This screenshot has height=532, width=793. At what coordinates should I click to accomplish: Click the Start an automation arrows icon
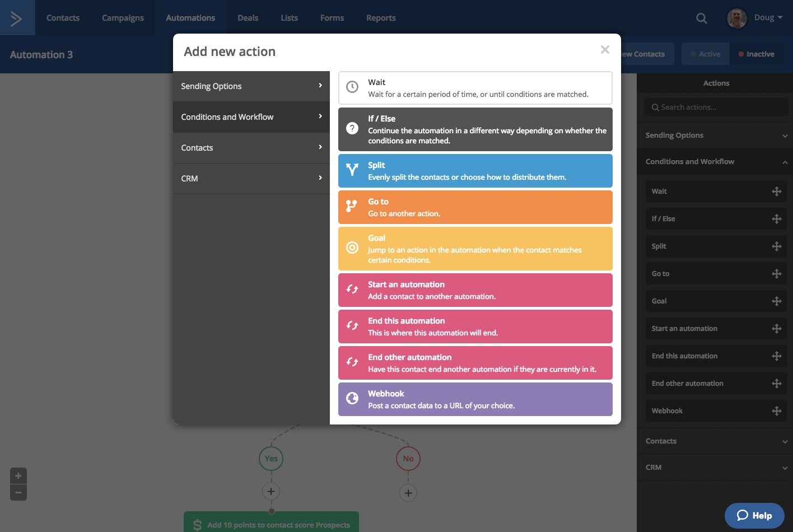pyautogui.click(x=352, y=289)
